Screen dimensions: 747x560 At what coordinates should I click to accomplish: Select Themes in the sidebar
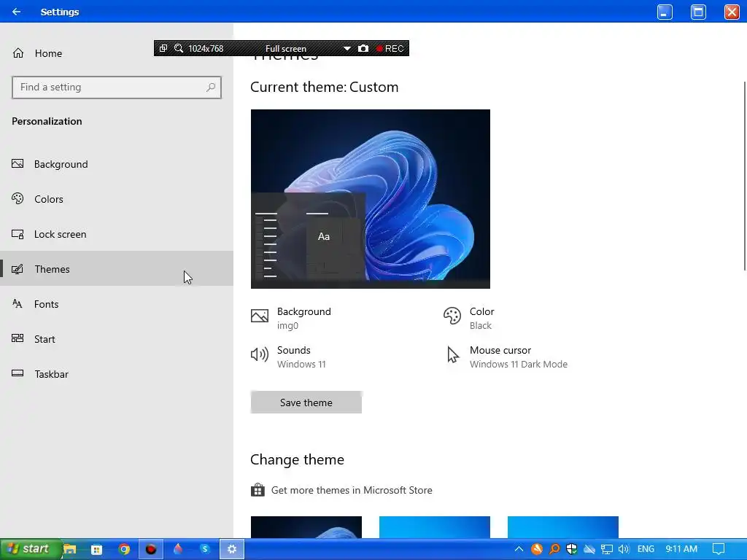(x=117, y=269)
